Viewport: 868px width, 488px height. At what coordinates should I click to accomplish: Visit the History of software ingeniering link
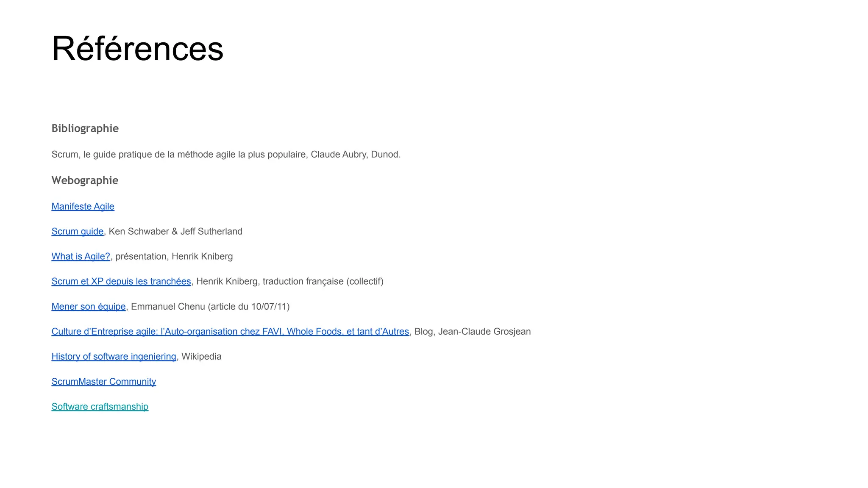click(114, 356)
